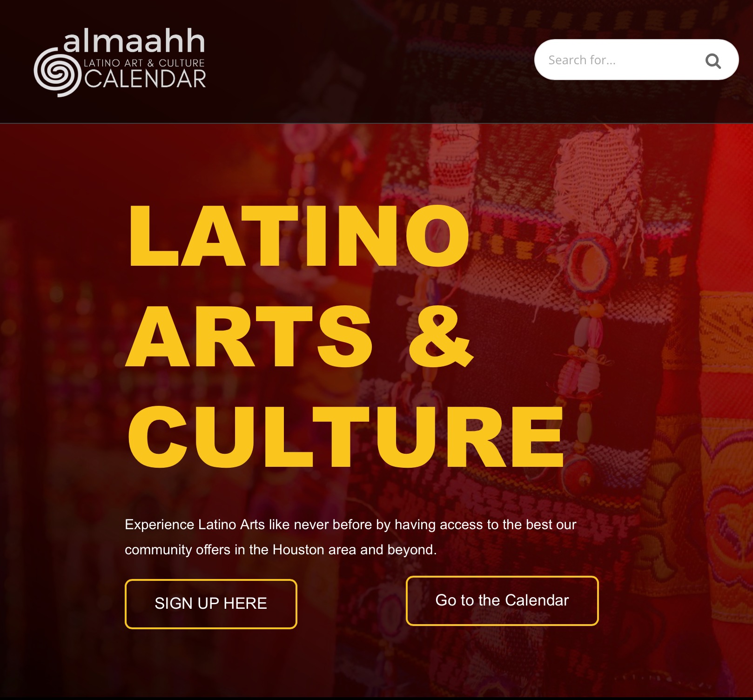
Task: Click the yellow ampersand in the heading
Action: click(441, 336)
